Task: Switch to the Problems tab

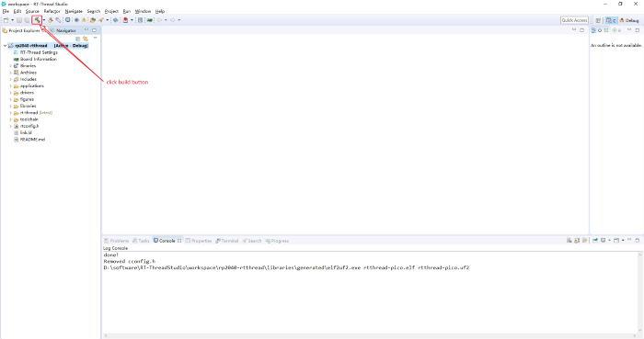Action: 116,241
